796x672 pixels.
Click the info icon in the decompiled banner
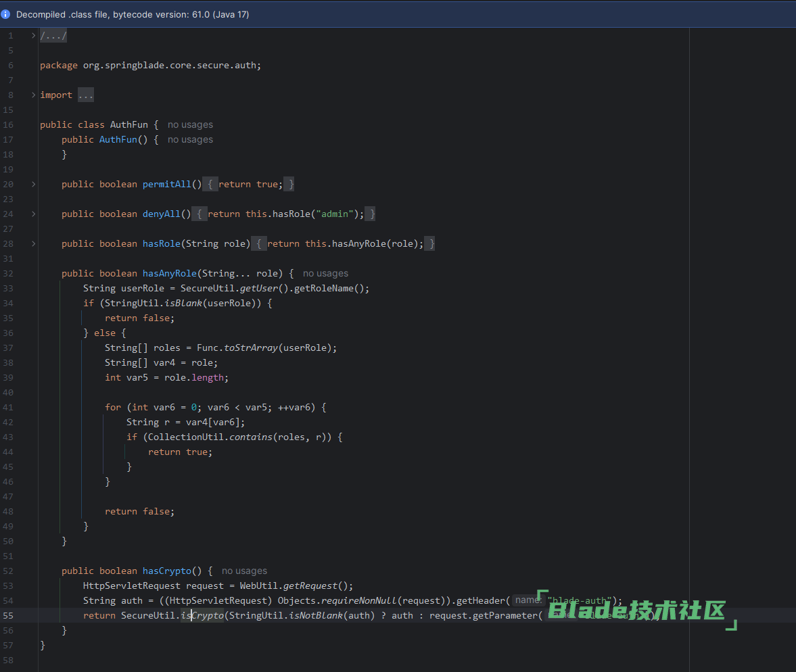tap(6, 14)
